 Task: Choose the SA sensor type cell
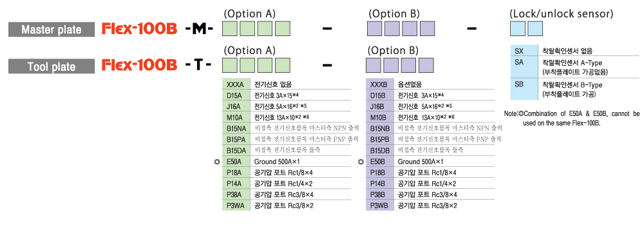(x=524, y=68)
